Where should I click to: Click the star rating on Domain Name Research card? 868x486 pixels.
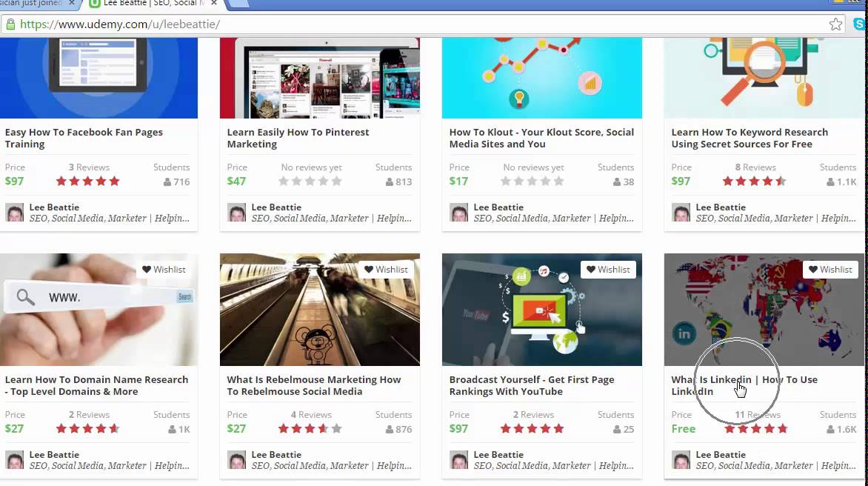(x=87, y=428)
